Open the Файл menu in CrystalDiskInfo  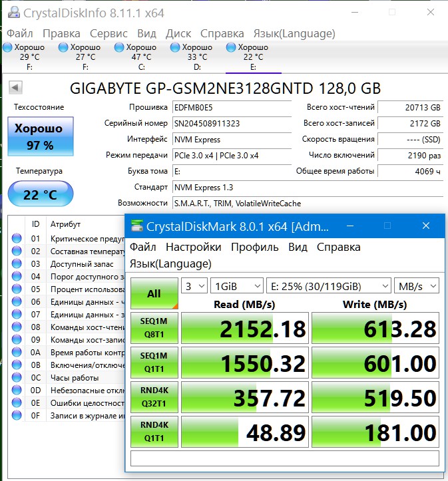pyautogui.click(x=20, y=33)
